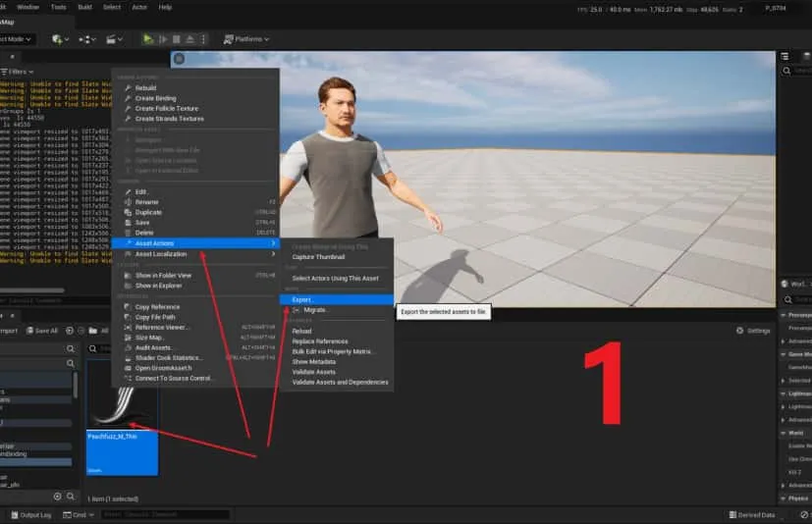Click the Skip/Advance frame playback button

[x=164, y=39]
